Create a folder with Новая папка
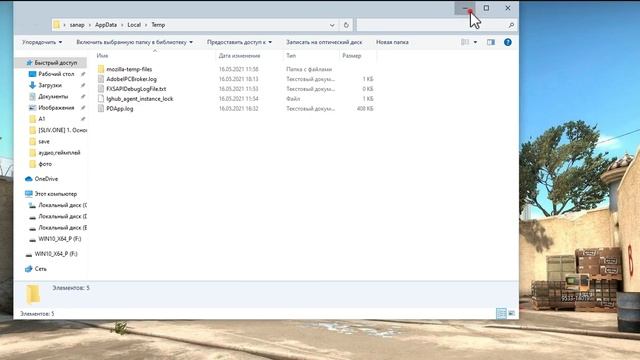The image size is (640, 360). pyautogui.click(x=392, y=42)
